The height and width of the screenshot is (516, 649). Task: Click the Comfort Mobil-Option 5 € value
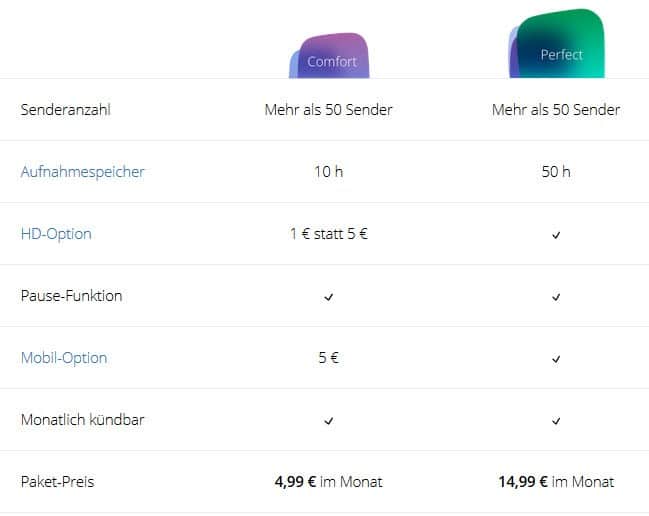pyautogui.click(x=329, y=358)
